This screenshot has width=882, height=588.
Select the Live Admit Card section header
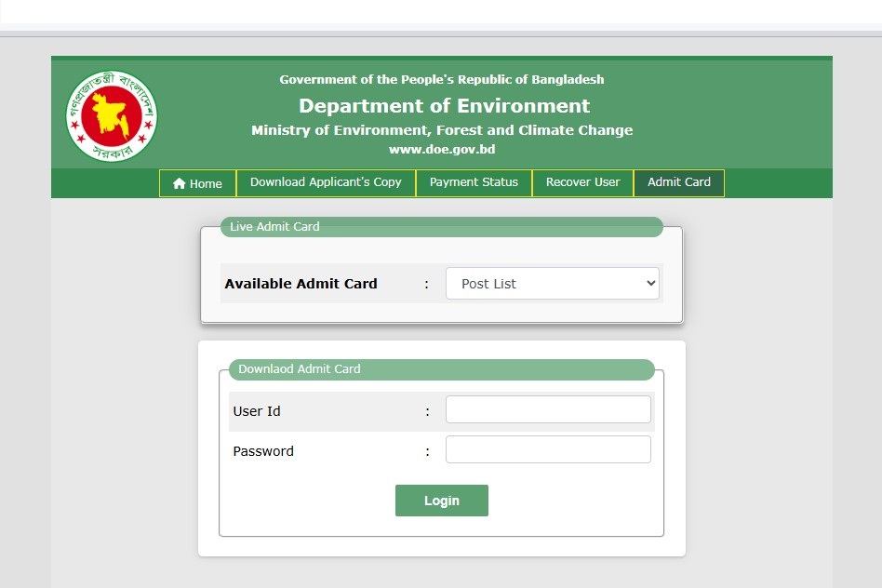pos(274,227)
